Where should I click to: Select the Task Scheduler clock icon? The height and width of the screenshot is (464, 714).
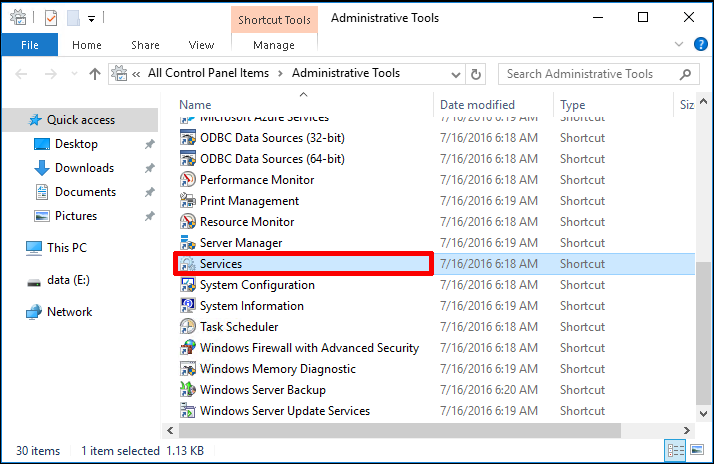pyautogui.click(x=188, y=326)
